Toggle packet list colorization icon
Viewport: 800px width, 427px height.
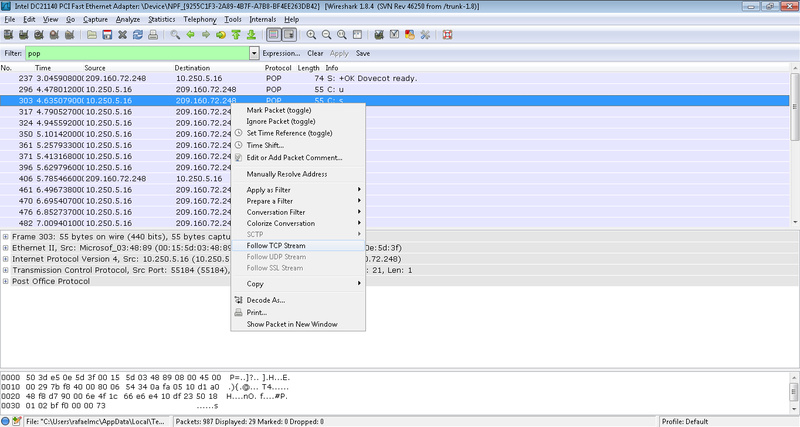273,35
